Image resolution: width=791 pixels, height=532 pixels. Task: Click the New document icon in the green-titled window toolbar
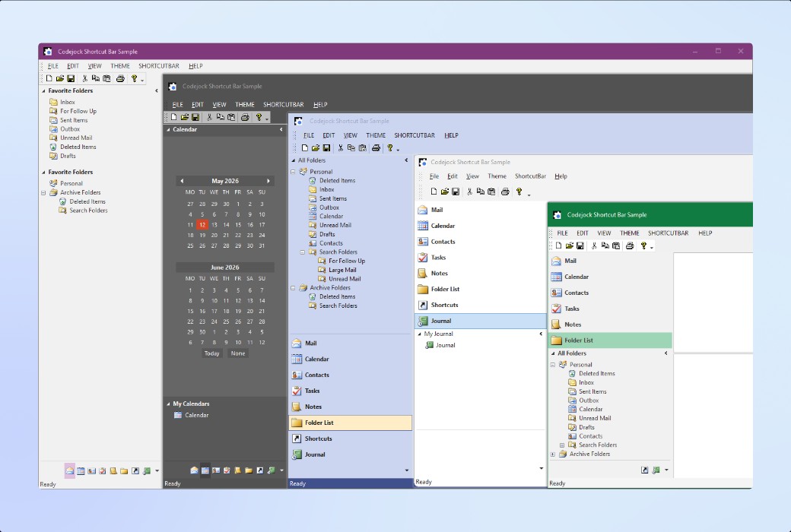point(558,245)
